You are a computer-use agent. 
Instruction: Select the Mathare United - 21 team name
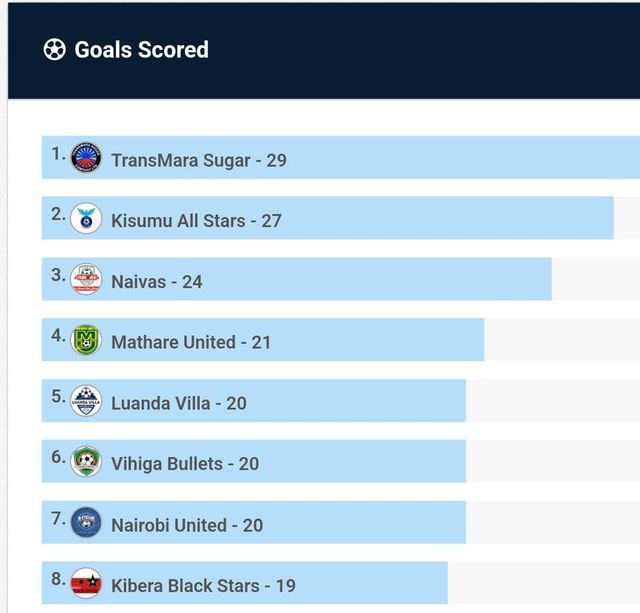191,343
